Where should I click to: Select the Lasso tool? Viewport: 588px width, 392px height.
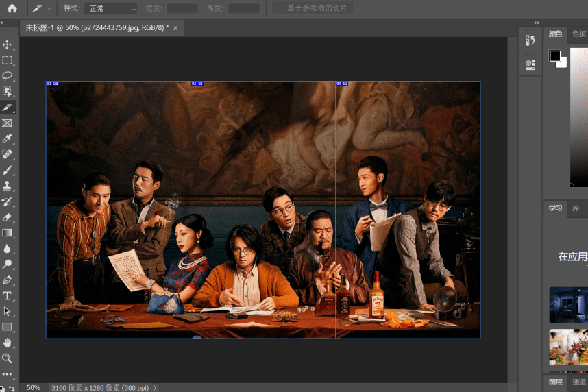coord(8,76)
